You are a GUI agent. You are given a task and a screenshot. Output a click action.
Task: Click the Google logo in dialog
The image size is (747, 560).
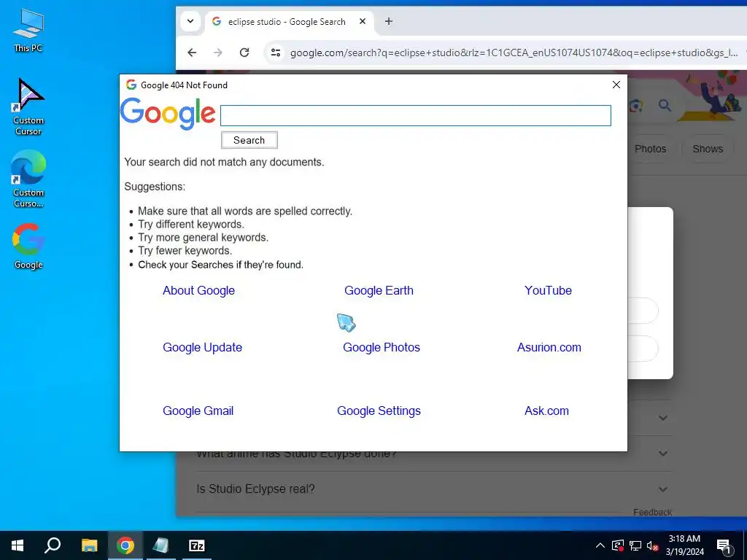tap(168, 113)
